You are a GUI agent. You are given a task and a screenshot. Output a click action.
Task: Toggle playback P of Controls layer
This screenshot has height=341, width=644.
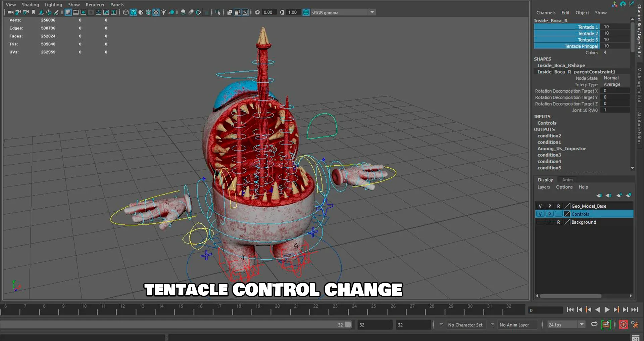[549, 214]
